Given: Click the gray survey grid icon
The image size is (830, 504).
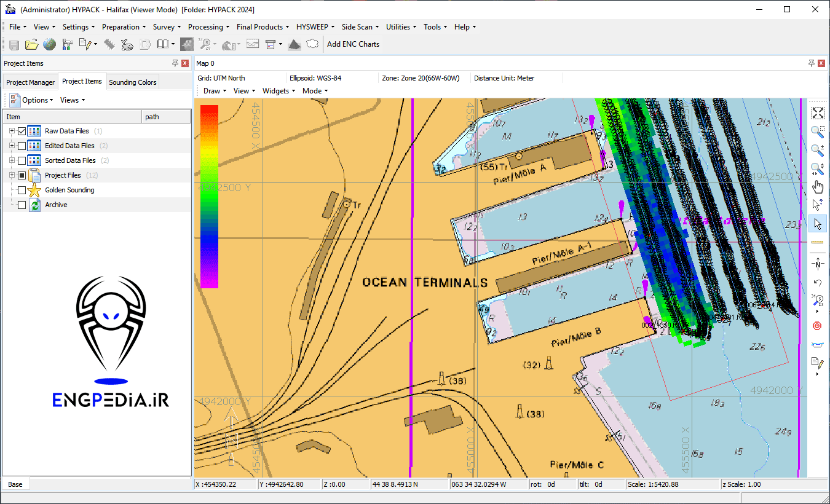Looking at the screenshot, I should click(x=188, y=44).
